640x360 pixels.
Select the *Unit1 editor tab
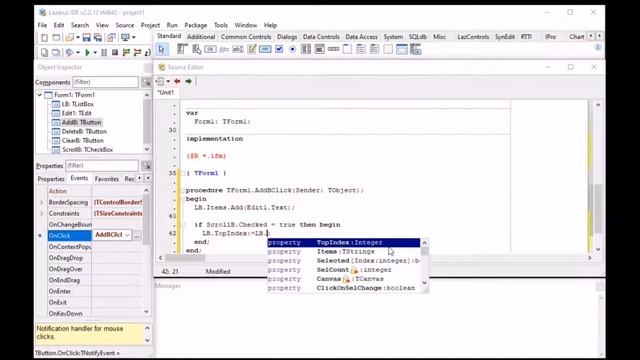click(166, 93)
